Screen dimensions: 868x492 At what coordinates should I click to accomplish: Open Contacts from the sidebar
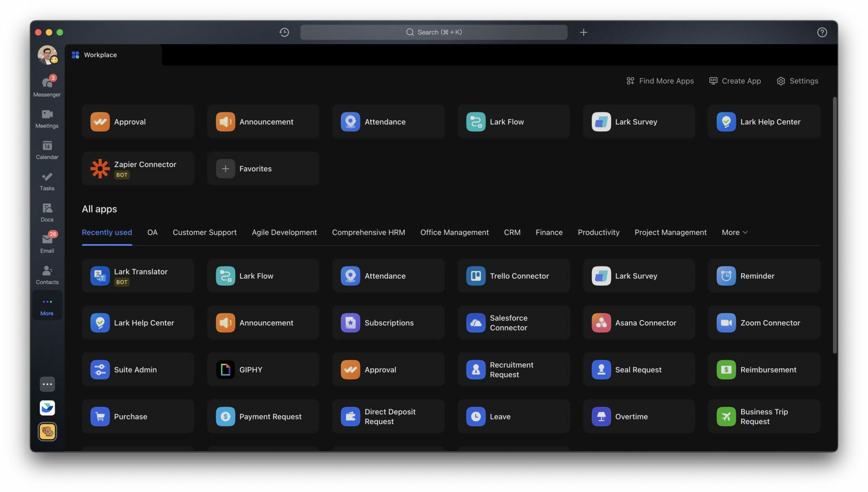pyautogui.click(x=47, y=274)
